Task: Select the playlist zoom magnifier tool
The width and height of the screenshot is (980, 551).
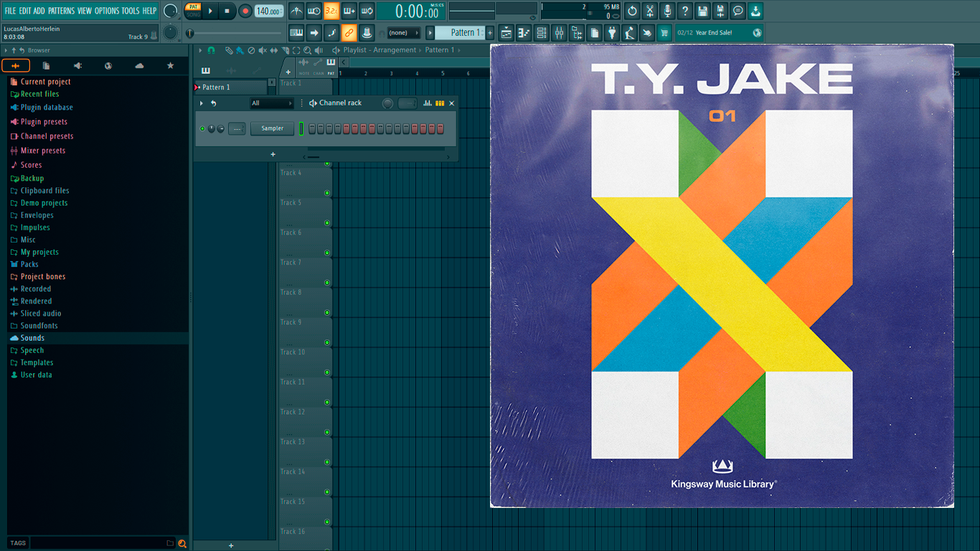Action: pos(307,50)
